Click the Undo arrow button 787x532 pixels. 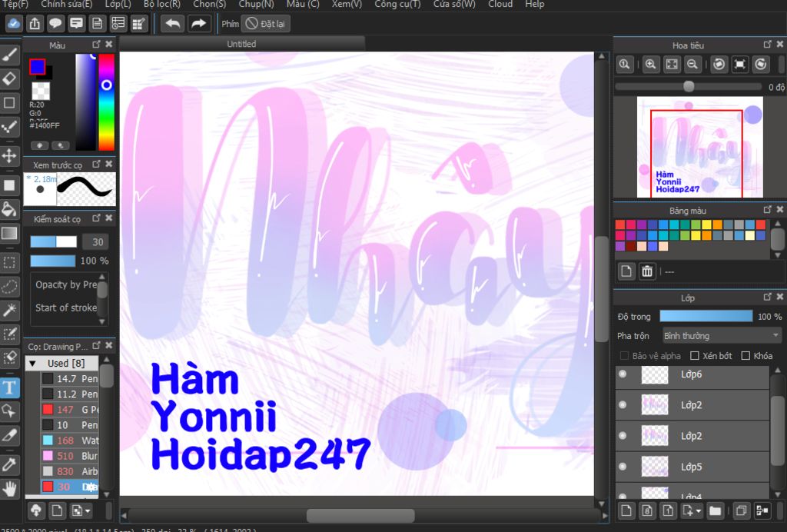[173, 24]
